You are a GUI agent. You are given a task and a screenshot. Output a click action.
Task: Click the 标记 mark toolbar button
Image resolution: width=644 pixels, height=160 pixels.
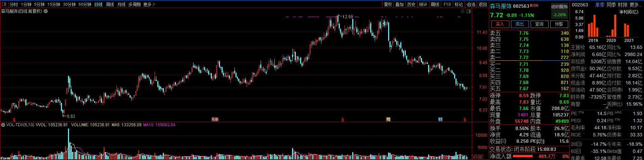click(459, 4)
